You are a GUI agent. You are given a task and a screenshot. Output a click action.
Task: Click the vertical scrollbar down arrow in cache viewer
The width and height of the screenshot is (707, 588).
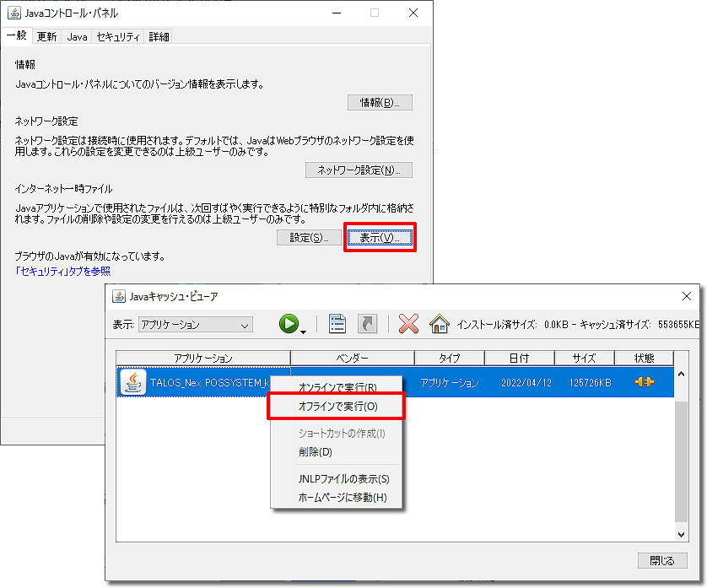pyautogui.click(x=681, y=534)
